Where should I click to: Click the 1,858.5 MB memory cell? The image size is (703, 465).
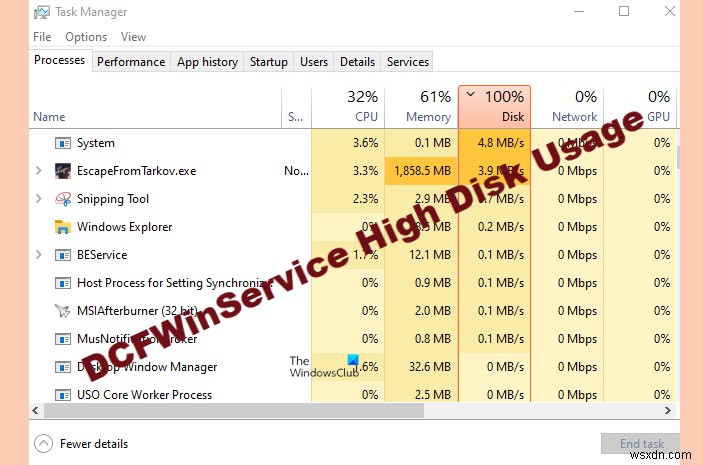coord(421,171)
